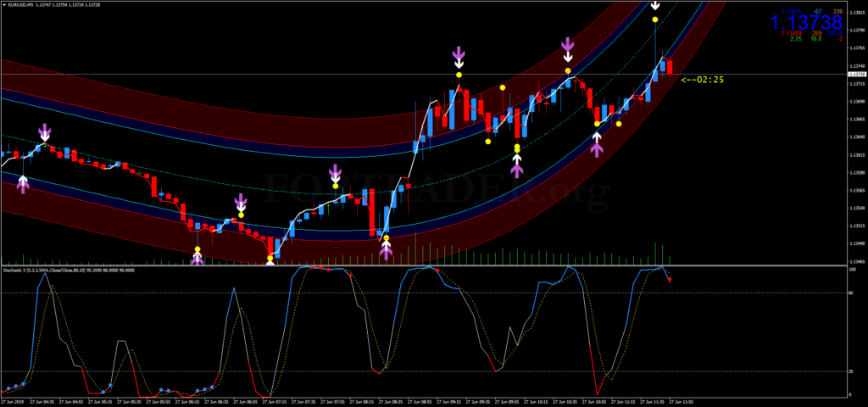Click the EURUSD,M5 symbol label
The height and width of the screenshot is (407, 868).
click(19, 4)
